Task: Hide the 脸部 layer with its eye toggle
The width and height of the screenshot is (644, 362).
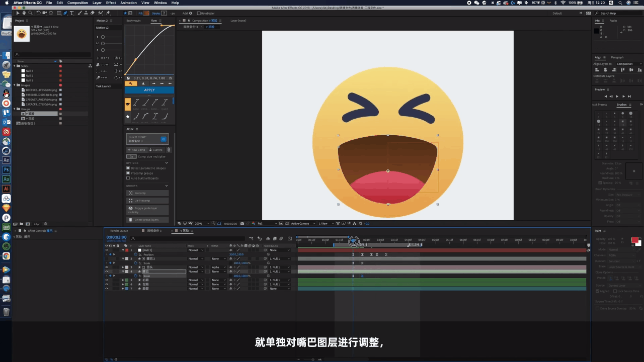Action: click(107, 288)
